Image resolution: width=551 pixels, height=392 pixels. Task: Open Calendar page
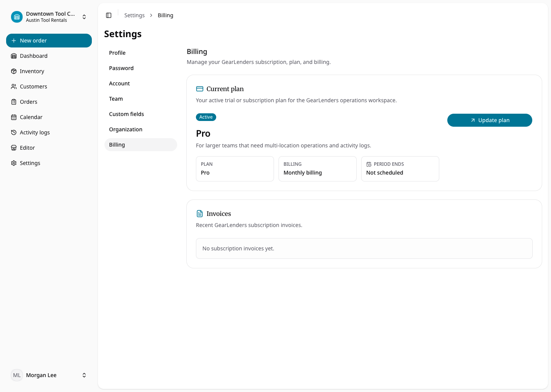tap(49, 117)
